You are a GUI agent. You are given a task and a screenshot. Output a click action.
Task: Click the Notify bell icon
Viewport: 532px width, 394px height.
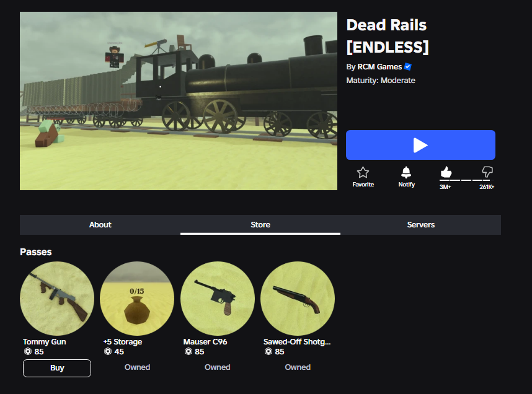(406, 173)
